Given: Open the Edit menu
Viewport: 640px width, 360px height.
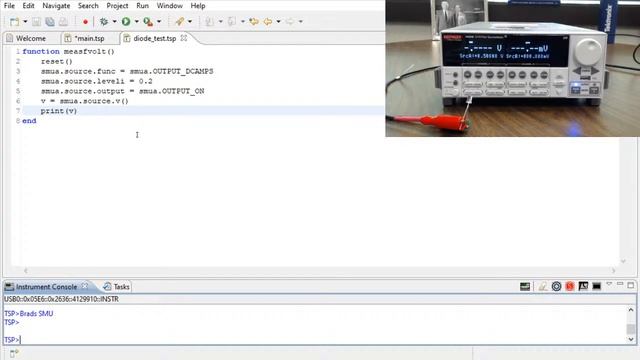Looking at the screenshot, I should pos(28,6).
